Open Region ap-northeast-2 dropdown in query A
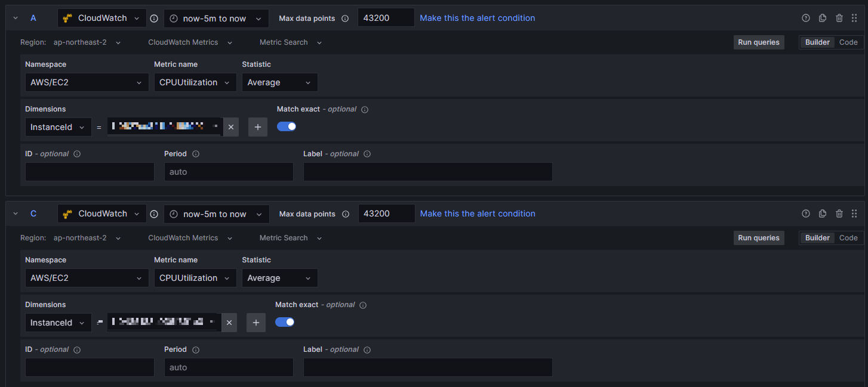This screenshot has width=868, height=387. click(87, 42)
